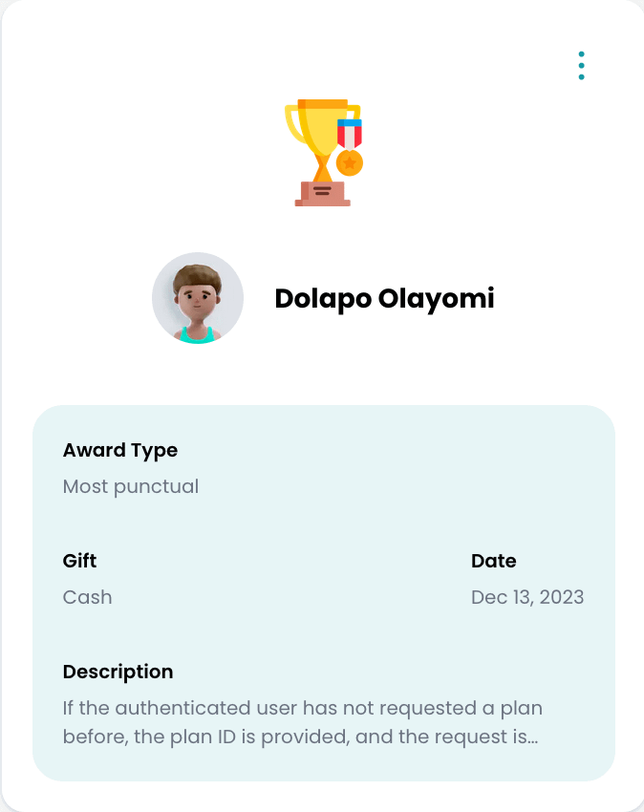Open the three-dot options menu
The width and height of the screenshot is (644, 812).
click(581, 66)
